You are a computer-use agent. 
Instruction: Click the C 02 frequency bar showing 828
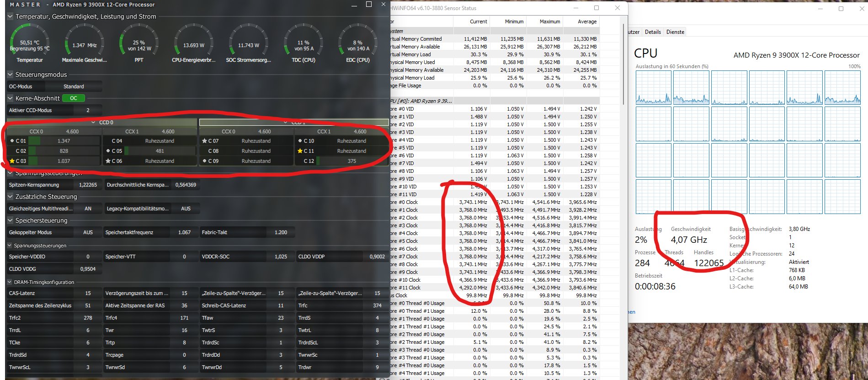[64, 151]
